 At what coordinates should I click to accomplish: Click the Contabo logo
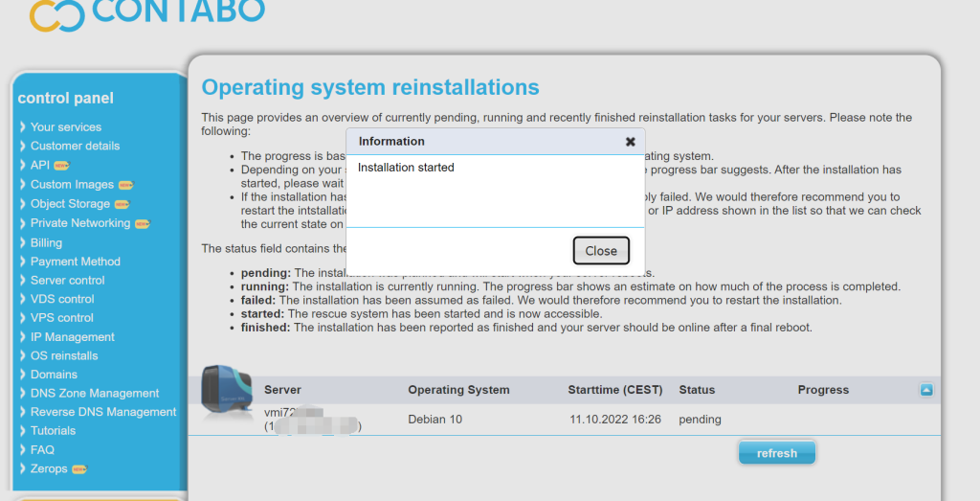tap(147, 13)
